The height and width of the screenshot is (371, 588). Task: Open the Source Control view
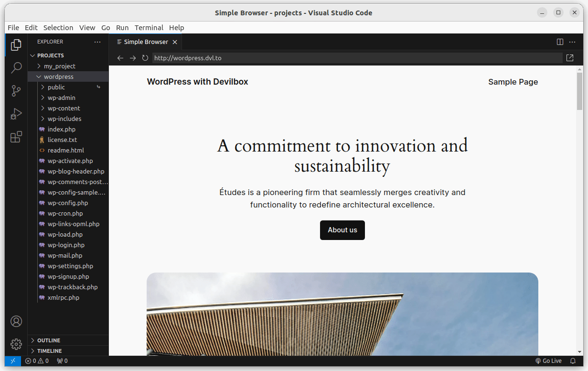tap(16, 90)
